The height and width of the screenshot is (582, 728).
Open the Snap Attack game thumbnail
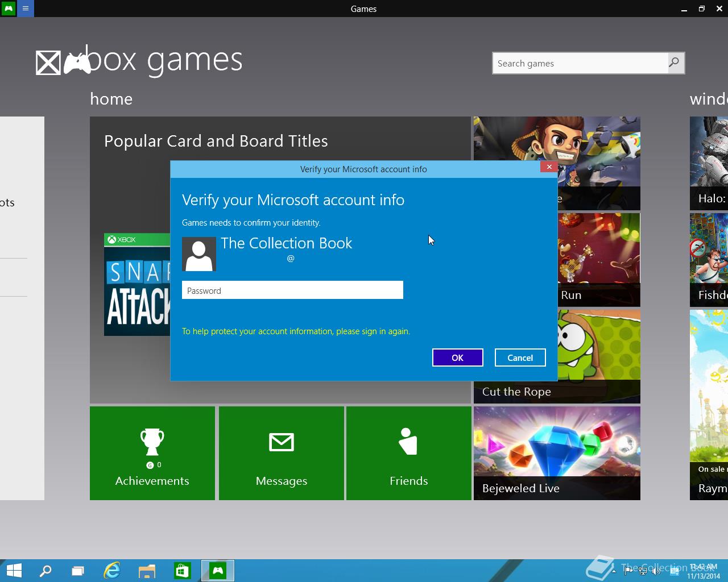click(137, 284)
